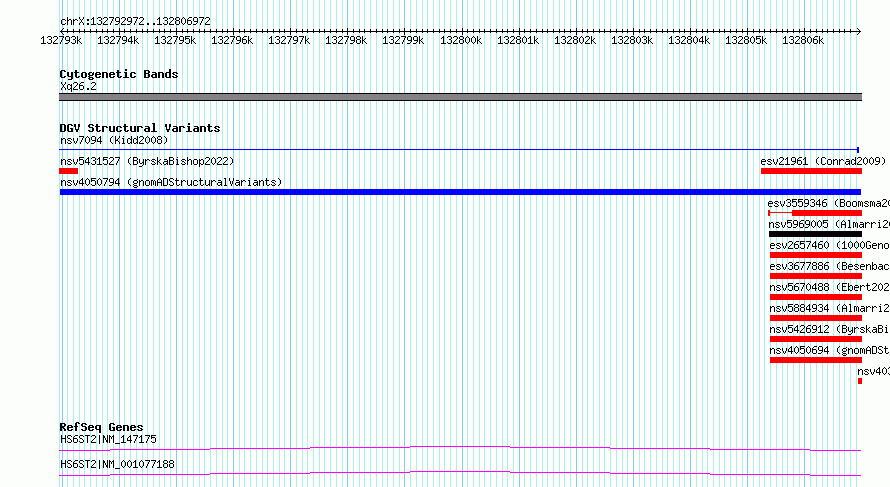Click the Cytogenetic Bands track heading
The height and width of the screenshot is (487, 890).
119,74
